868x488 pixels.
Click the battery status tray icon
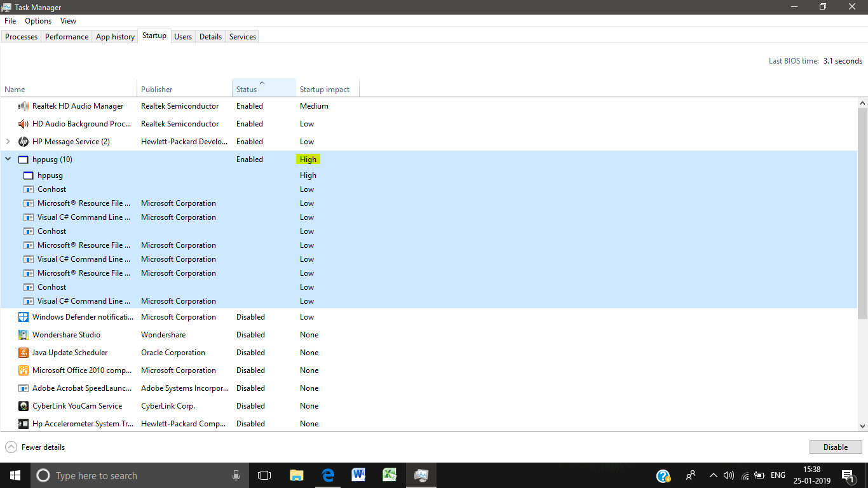(760, 475)
